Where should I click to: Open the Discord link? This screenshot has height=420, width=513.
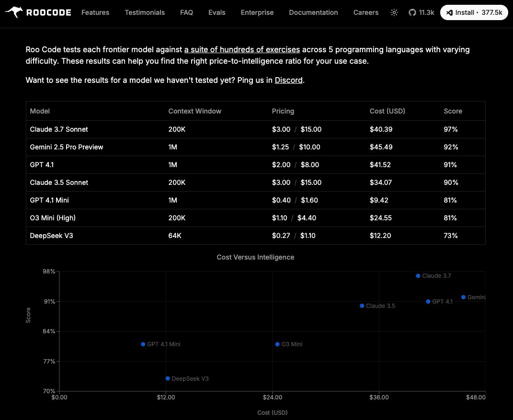point(288,80)
